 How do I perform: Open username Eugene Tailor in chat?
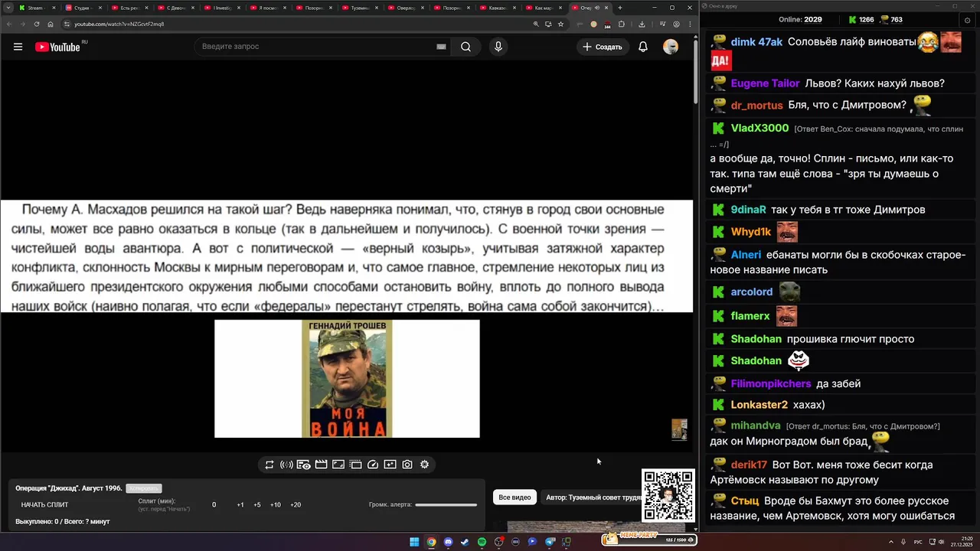pyautogui.click(x=766, y=83)
